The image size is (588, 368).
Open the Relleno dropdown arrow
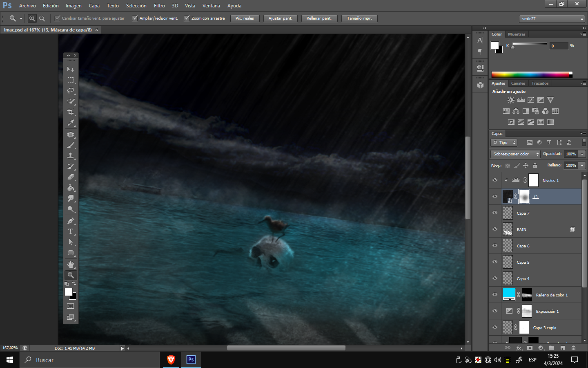[x=582, y=166]
